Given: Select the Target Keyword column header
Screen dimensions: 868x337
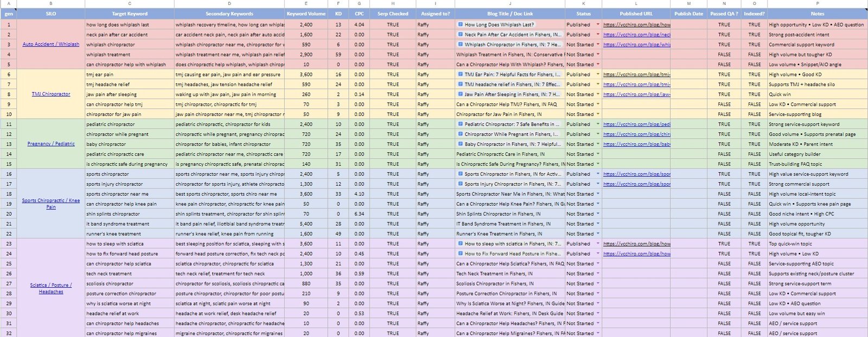Looking at the screenshot, I should (x=130, y=14).
